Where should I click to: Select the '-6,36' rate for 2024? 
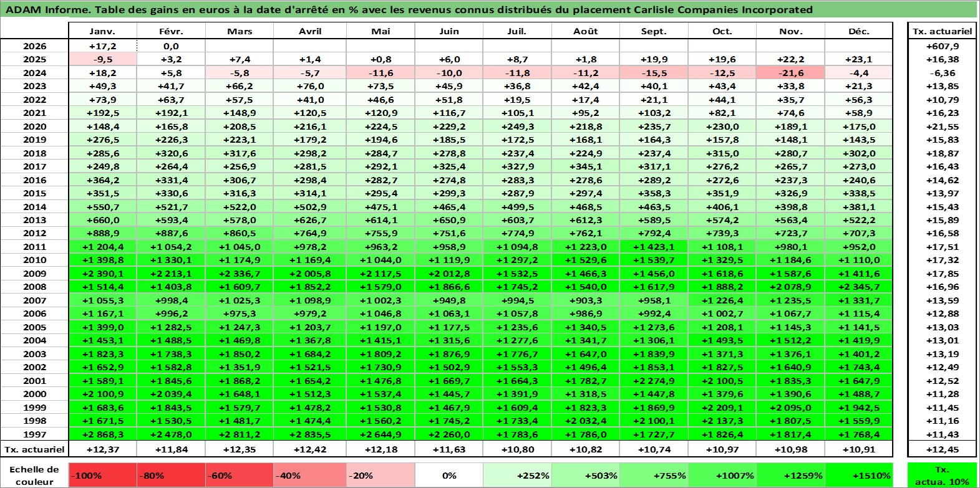coord(942,73)
